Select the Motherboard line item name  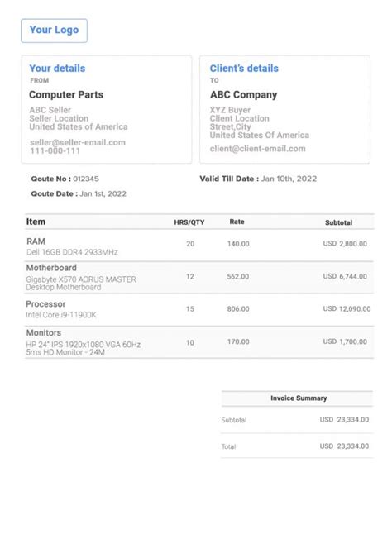point(51,268)
